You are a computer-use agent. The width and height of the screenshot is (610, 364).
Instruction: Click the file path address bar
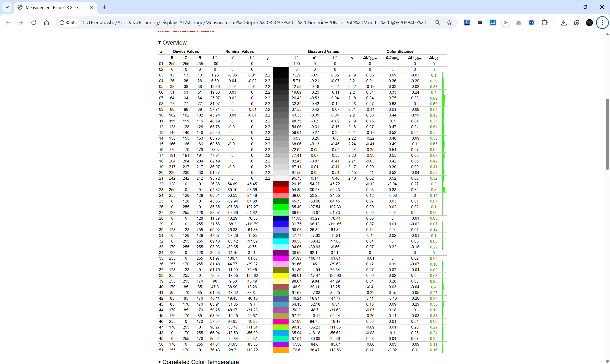(x=256, y=23)
